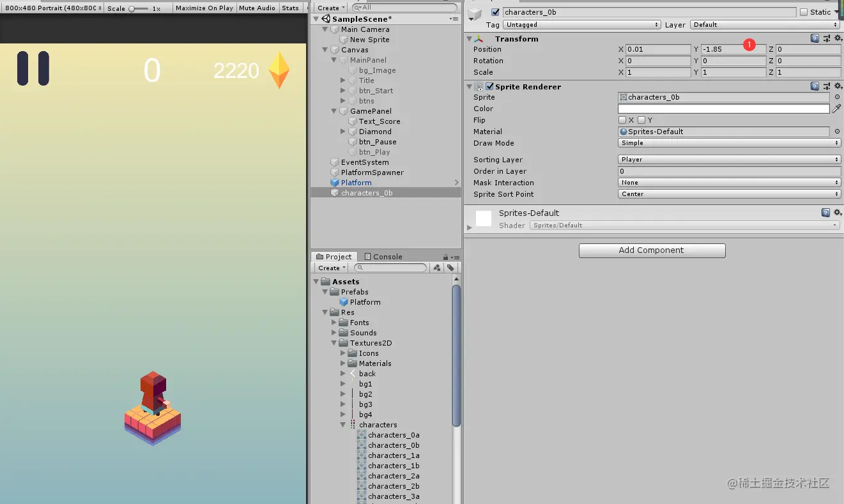The image size is (844, 504).
Task: Open help for the Sprites-Default material
Action: tap(825, 213)
